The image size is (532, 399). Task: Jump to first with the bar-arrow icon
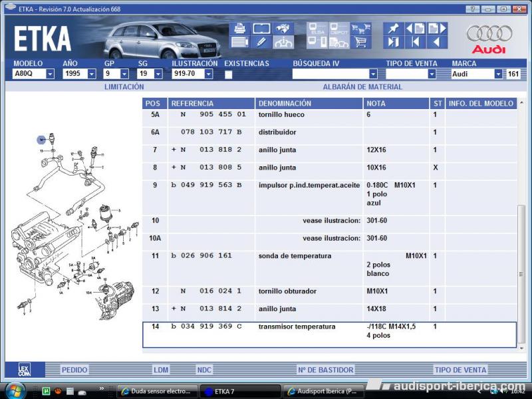pyautogui.click(x=415, y=43)
